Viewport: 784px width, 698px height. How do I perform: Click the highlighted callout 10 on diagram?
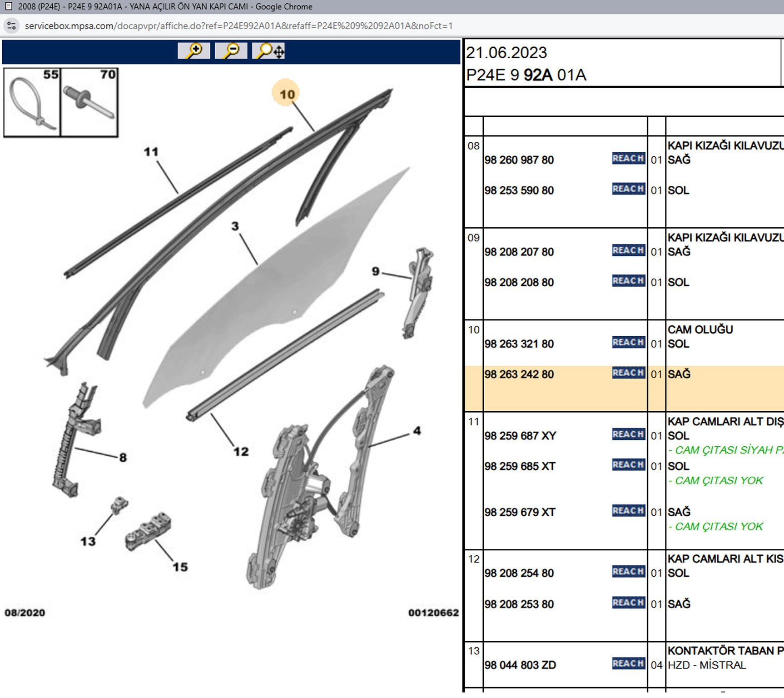click(287, 94)
